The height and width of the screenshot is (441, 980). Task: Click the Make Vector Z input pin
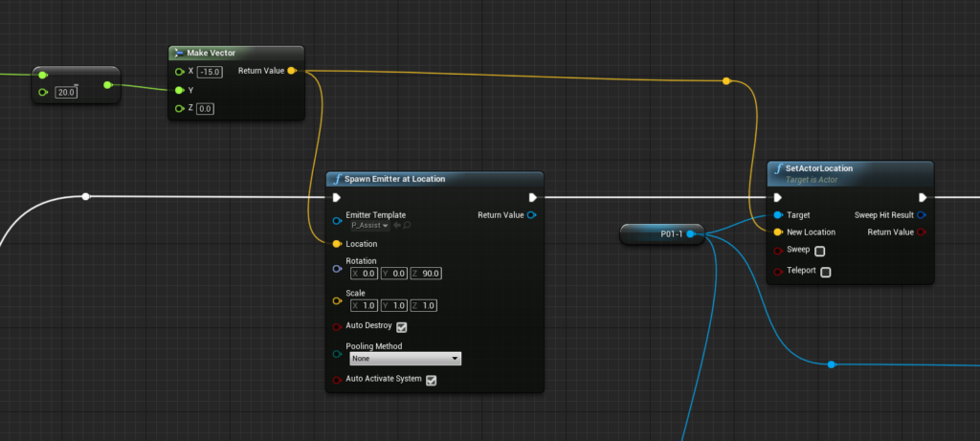[x=179, y=109]
